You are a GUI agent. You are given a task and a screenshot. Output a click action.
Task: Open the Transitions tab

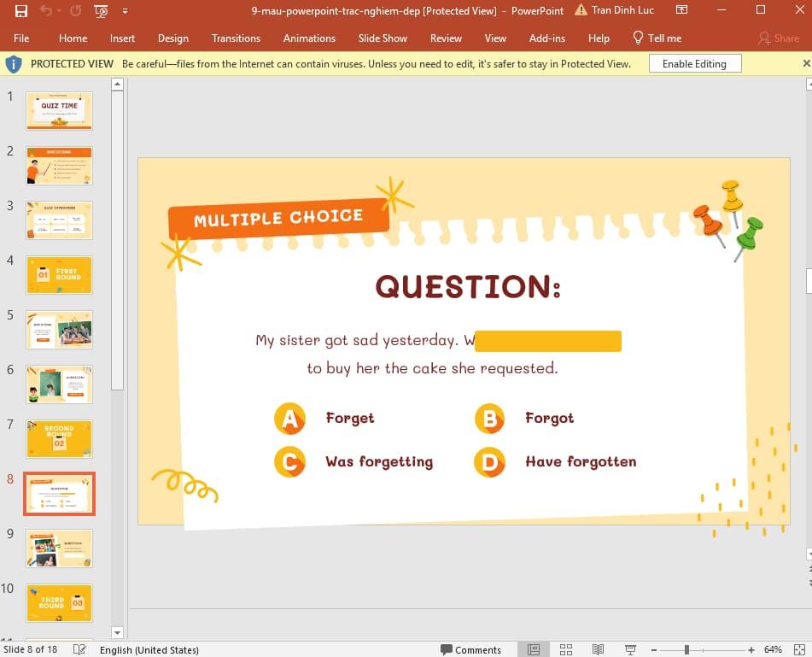(236, 38)
